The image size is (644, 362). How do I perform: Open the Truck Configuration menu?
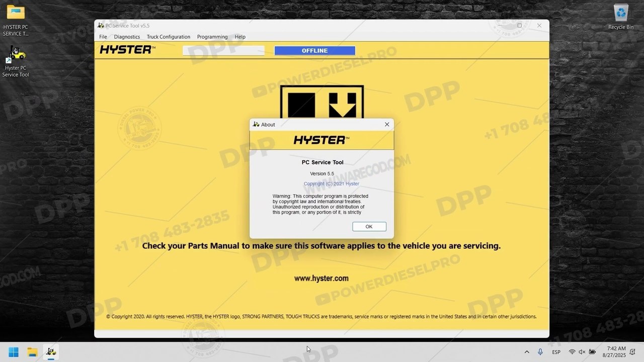[x=169, y=37]
